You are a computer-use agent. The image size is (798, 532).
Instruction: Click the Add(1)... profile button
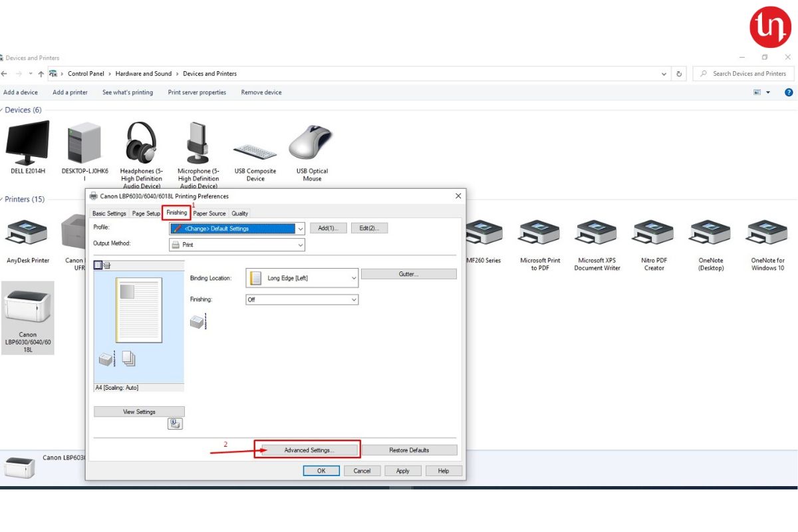pyautogui.click(x=329, y=228)
